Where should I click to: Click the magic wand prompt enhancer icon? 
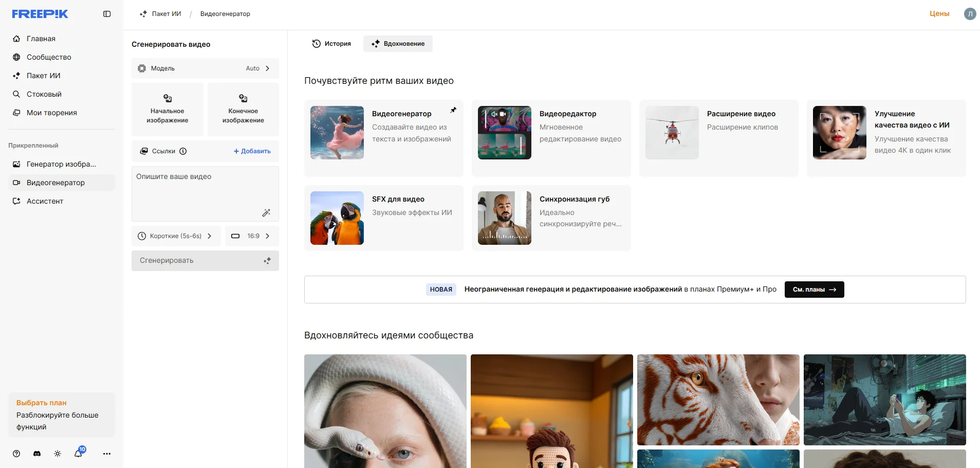click(266, 212)
